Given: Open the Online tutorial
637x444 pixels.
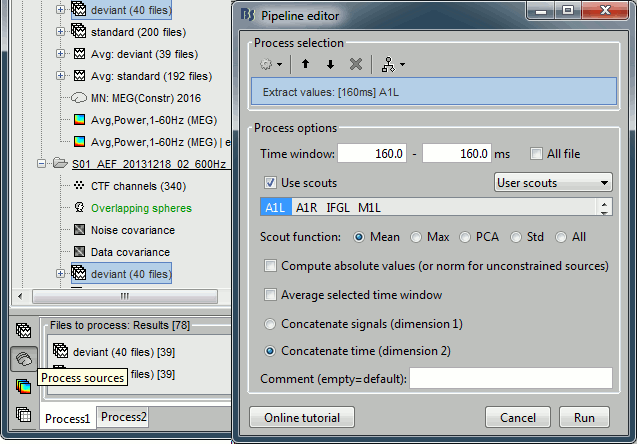Looking at the screenshot, I should pyautogui.click(x=301, y=417).
